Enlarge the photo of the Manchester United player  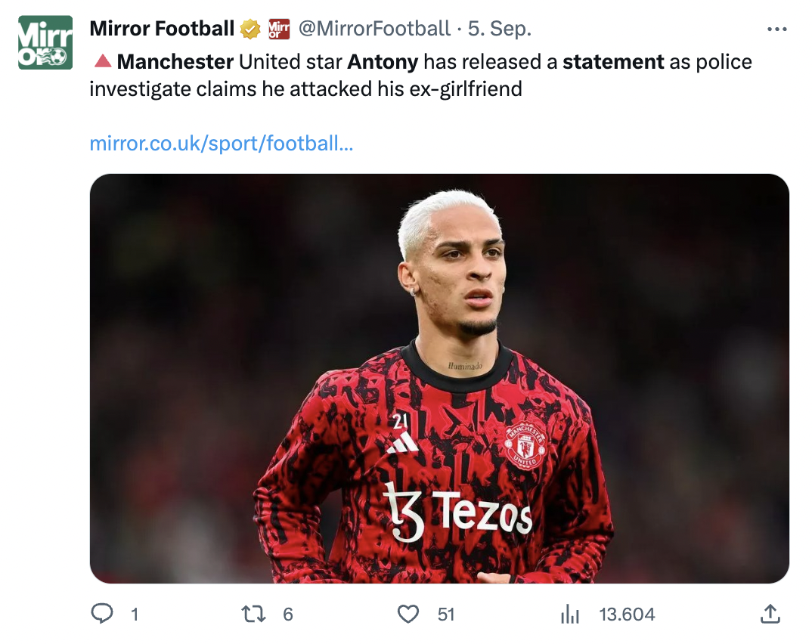[439, 378]
